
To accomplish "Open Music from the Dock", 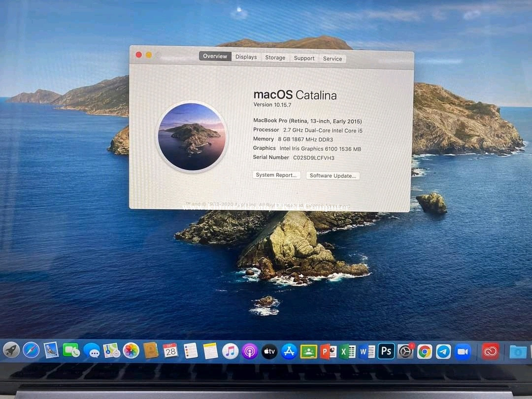I will [x=230, y=352].
